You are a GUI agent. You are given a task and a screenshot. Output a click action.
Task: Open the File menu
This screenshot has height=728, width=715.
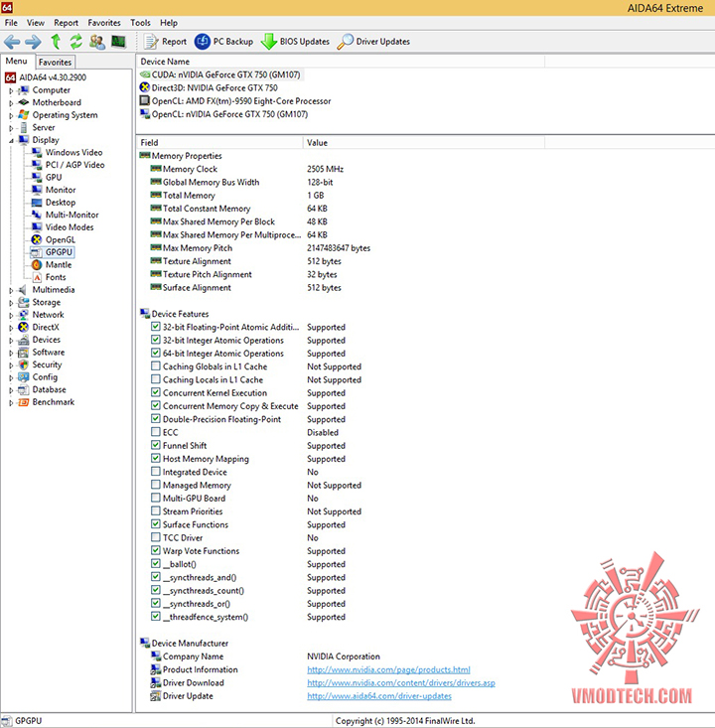11,23
